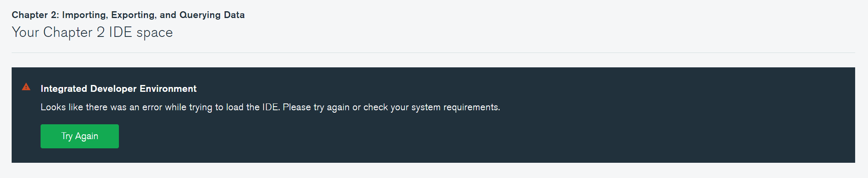Image resolution: width=868 pixels, height=178 pixels.
Task: Click the word 'Importing' in chapter title
Action: click(84, 15)
